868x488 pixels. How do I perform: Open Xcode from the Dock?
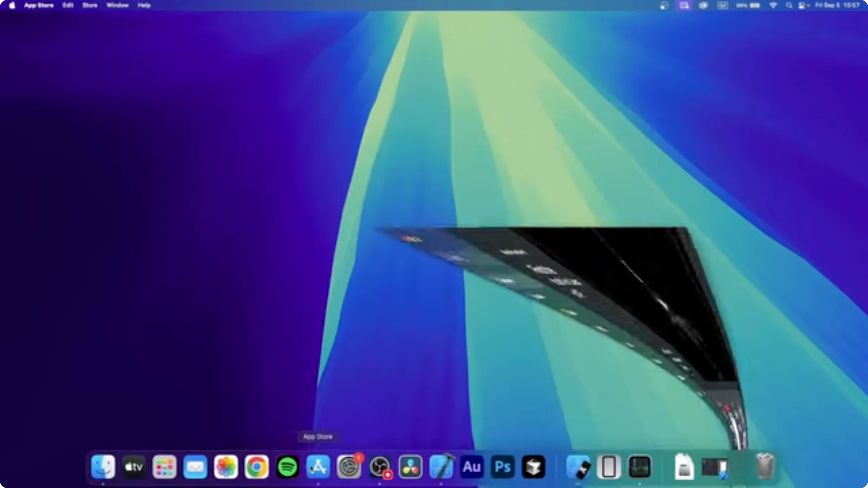[x=441, y=467]
